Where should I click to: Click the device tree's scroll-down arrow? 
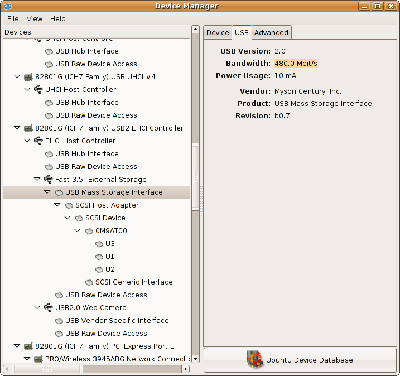[196, 359]
